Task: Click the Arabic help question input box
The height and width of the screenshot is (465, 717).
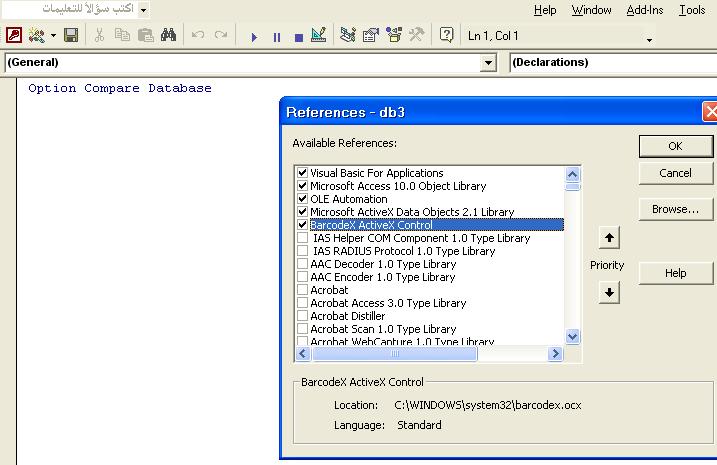Action: (70, 9)
